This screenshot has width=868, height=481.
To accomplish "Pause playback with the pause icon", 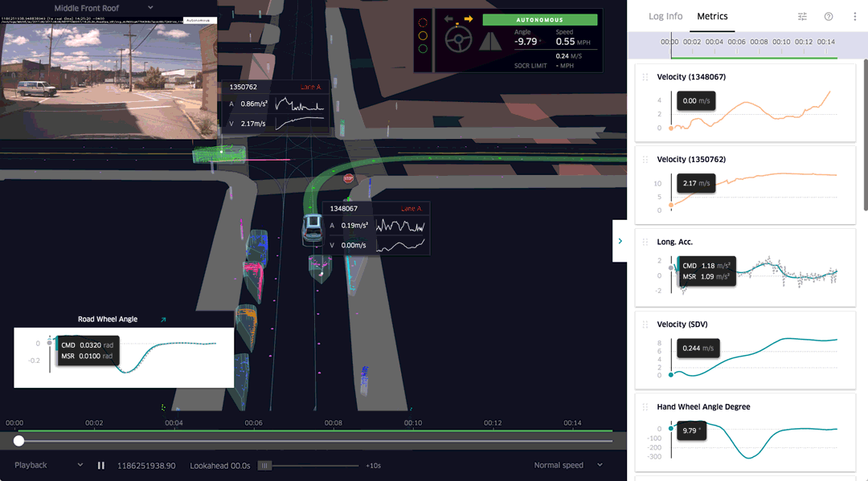I will click(100, 464).
